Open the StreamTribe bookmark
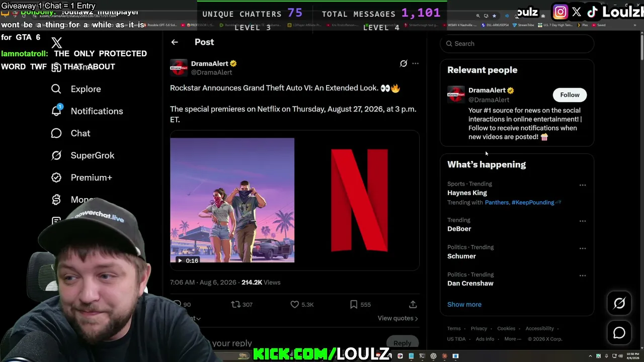The height and width of the screenshot is (362, 644). 523,25
